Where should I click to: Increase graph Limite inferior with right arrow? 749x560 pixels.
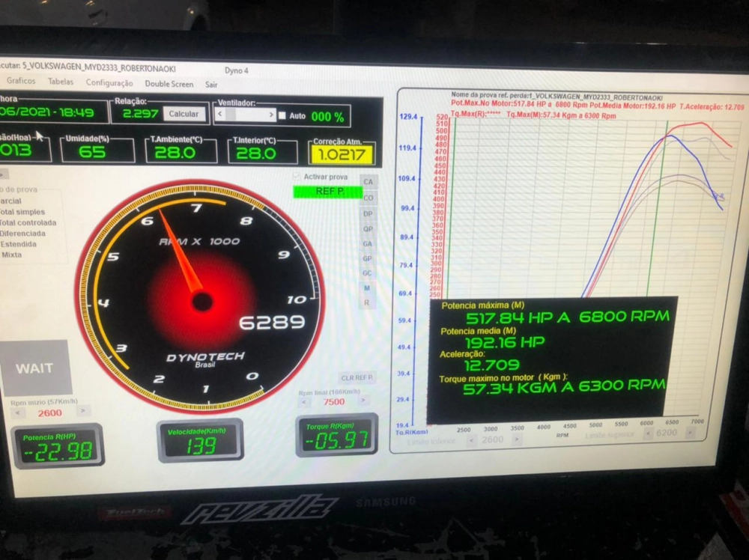click(x=516, y=439)
